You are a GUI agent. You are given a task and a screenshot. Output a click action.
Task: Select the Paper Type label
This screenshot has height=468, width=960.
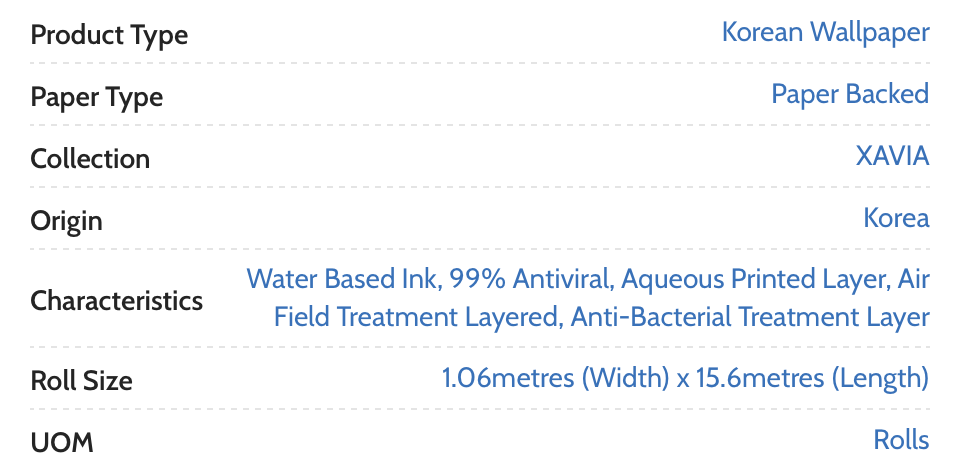tap(96, 97)
